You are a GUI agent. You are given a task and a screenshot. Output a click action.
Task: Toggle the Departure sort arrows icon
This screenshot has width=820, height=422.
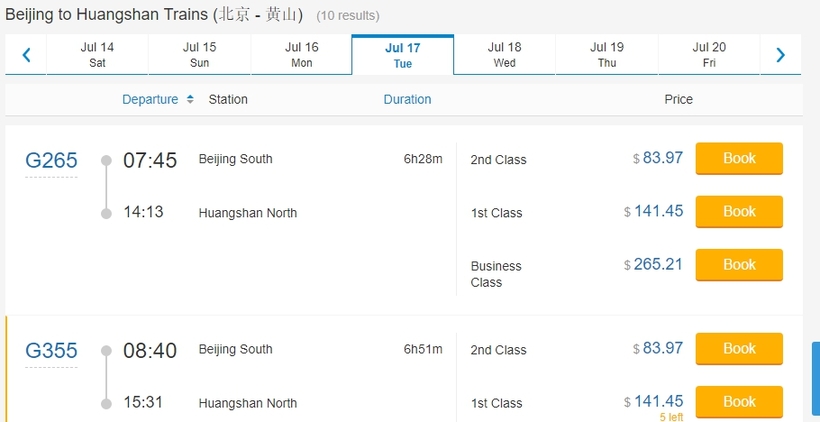190,99
